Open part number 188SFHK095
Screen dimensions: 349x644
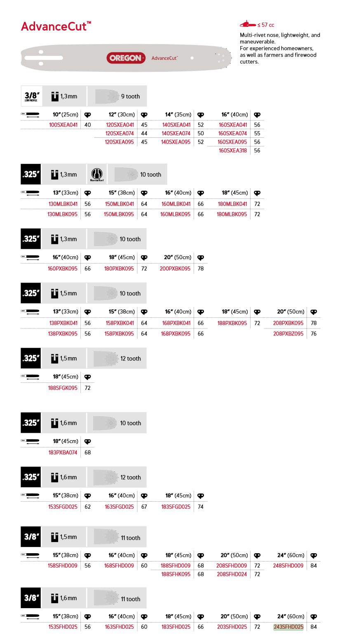(176, 574)
